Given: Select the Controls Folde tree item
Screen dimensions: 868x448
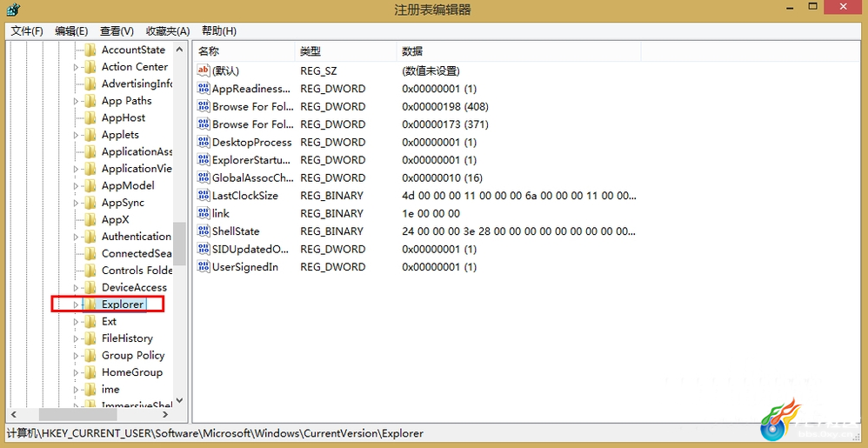Looking at the screenshot, I should click(x=137, y=271).
